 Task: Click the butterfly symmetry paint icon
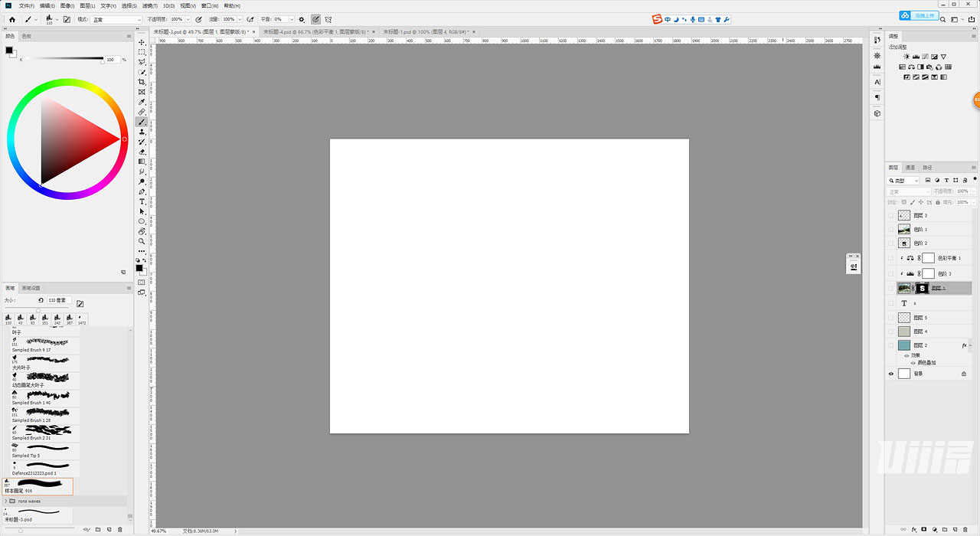[x=328, y=19]
